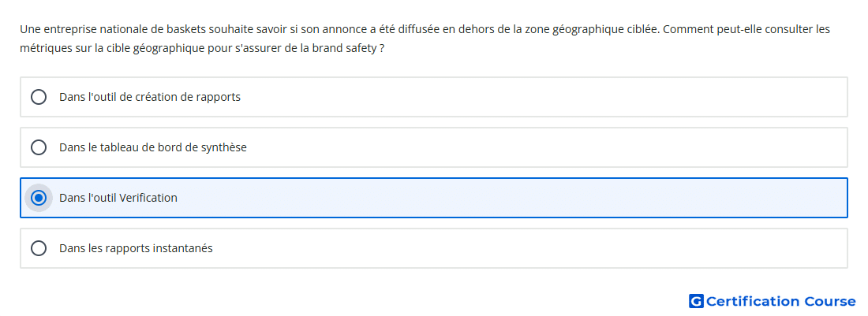Click empty space inside the highlighted Verification option box
This screenshot has width=868, height=316.
tap(498, 198)
